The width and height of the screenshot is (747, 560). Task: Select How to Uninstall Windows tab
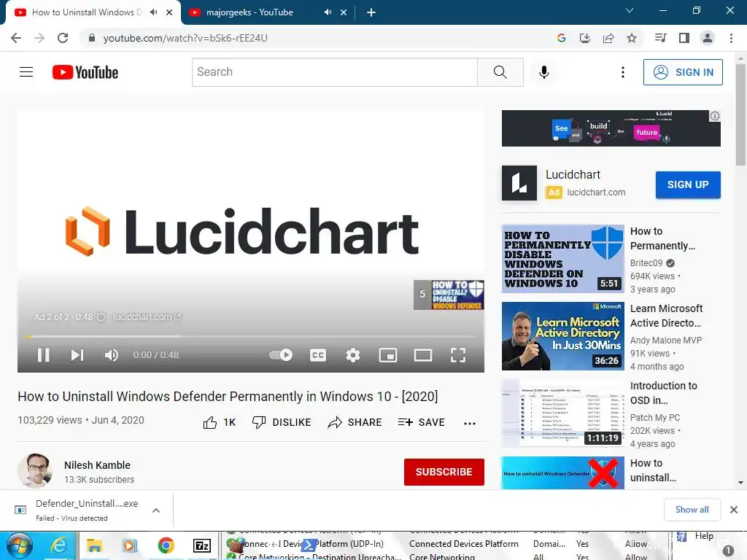[x=88, y=12]
